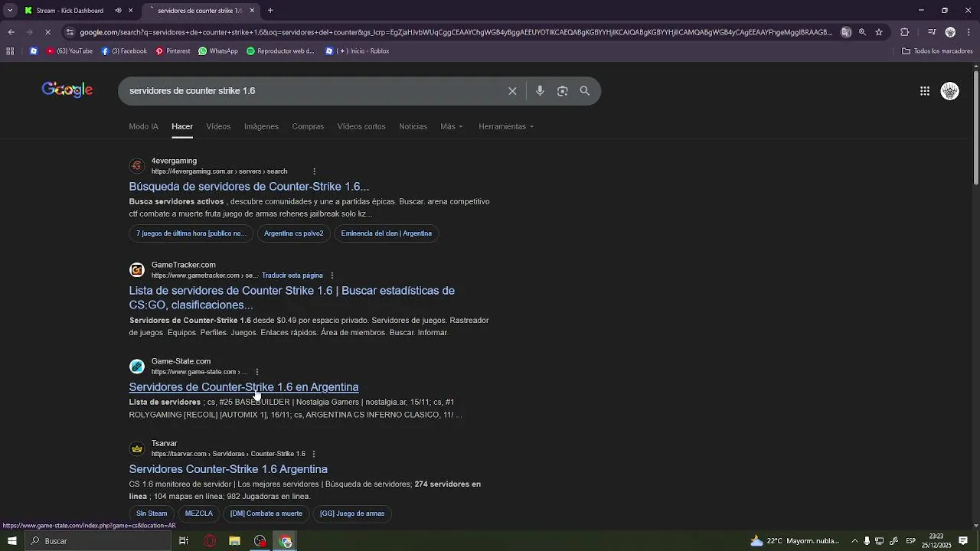The height and width of the screenshot is (551, 980).
Task: Open Sin Steam chip
Action: (152, 514)
